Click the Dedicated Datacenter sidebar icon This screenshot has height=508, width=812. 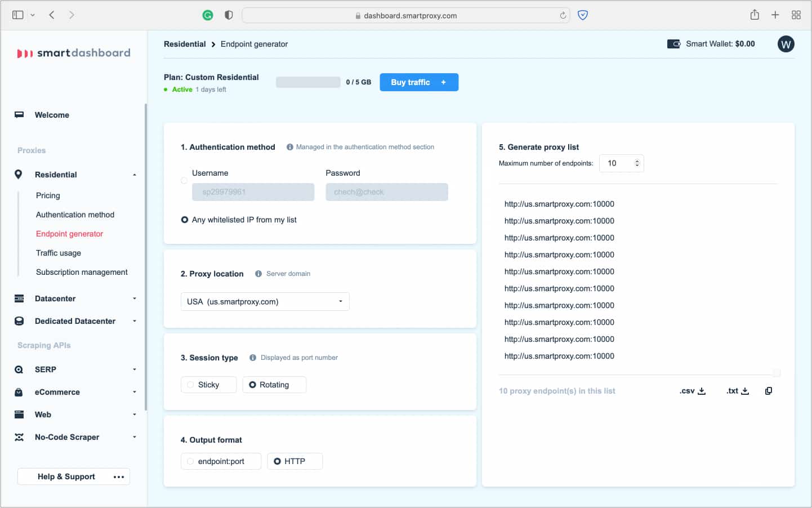tap(19, 321)
